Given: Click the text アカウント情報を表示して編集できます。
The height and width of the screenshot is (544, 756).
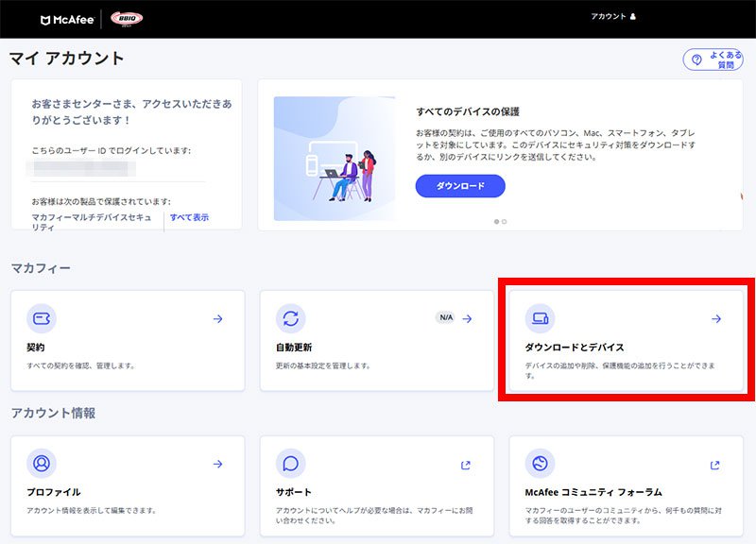Looking at the screenshot, I should (92, 510).
